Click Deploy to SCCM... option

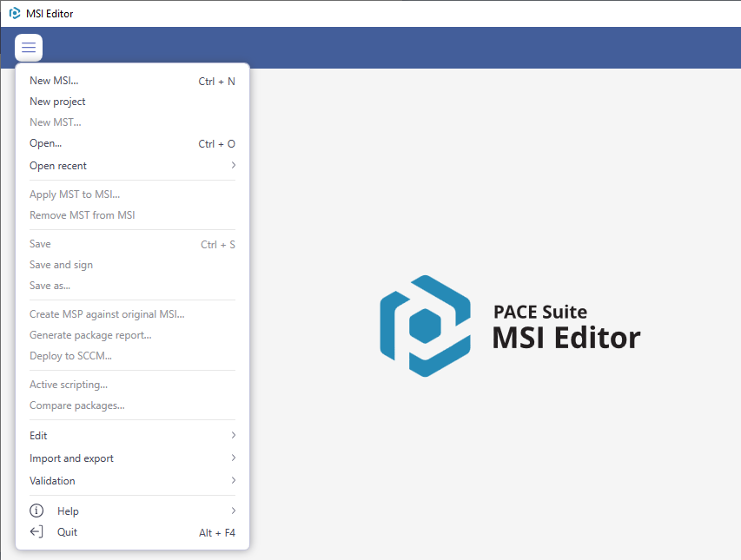pyautogui.click(x=132, y=356)
